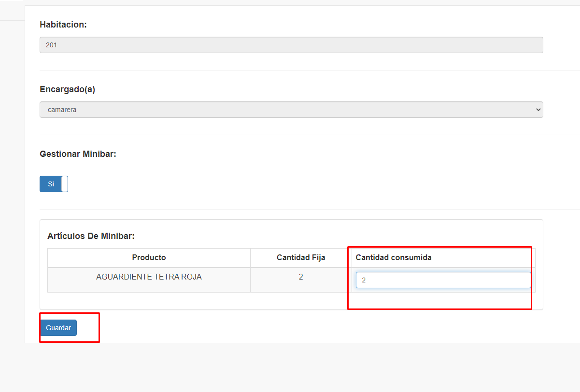This screenshot has height=392, width=580.
Task: Select the AGUARDIENTE TETRA ROJA product cell
Action: pos(149,277)
